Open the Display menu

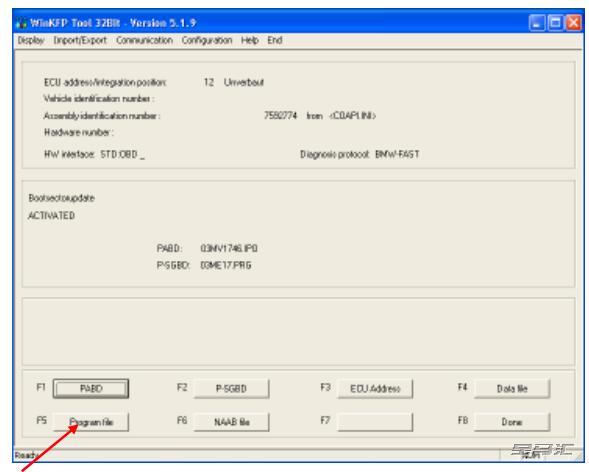coord(31,40)
